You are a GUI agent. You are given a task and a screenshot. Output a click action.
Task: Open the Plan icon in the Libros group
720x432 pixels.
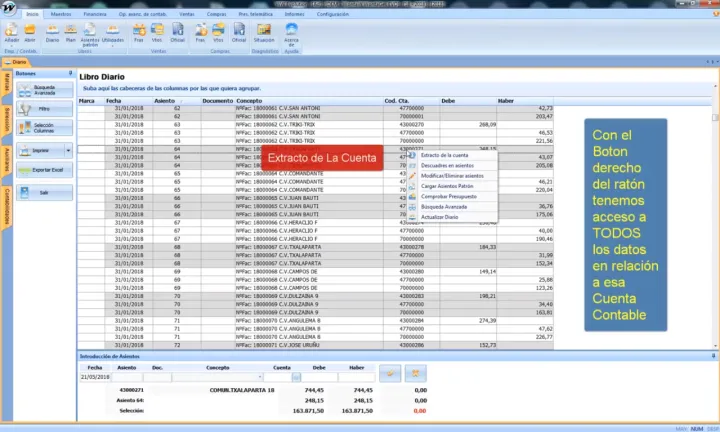pyautogui.click(x=70, y=33)
